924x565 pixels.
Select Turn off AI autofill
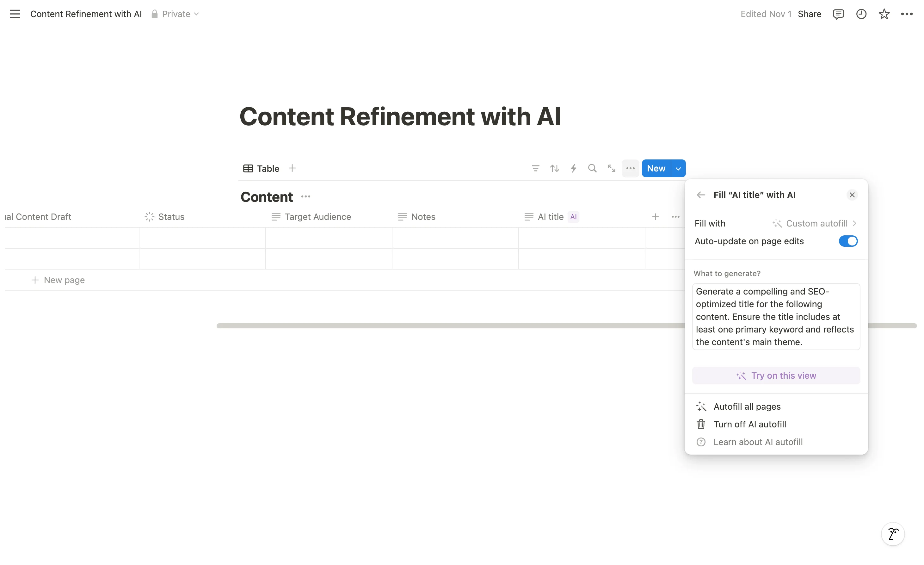point(749,424)
